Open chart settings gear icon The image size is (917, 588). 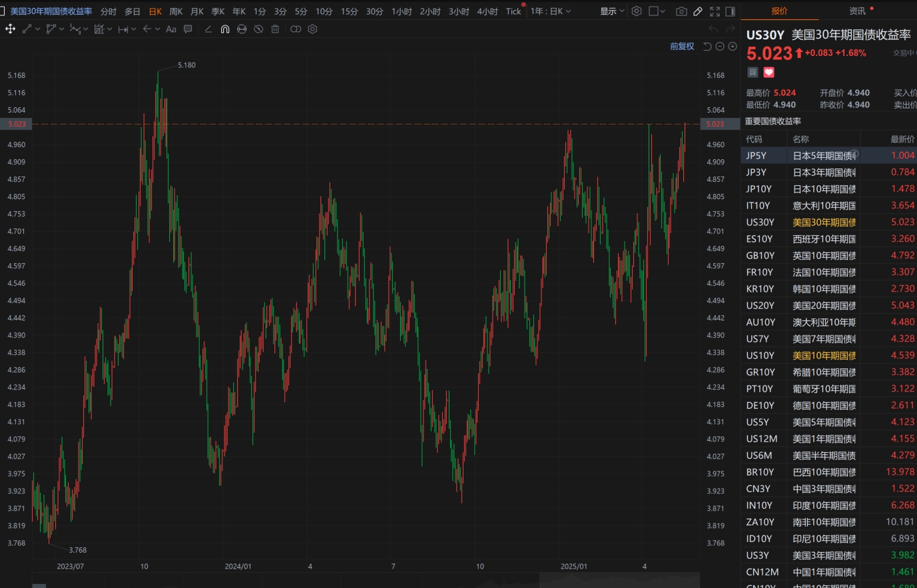(637, 11)
